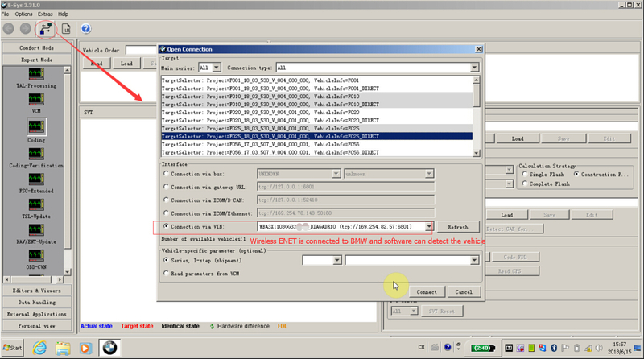Click the BMW E-Sys taskbar icon
Image resolution: width=644 pixels, height=359 pixels.
click(109, 348)
